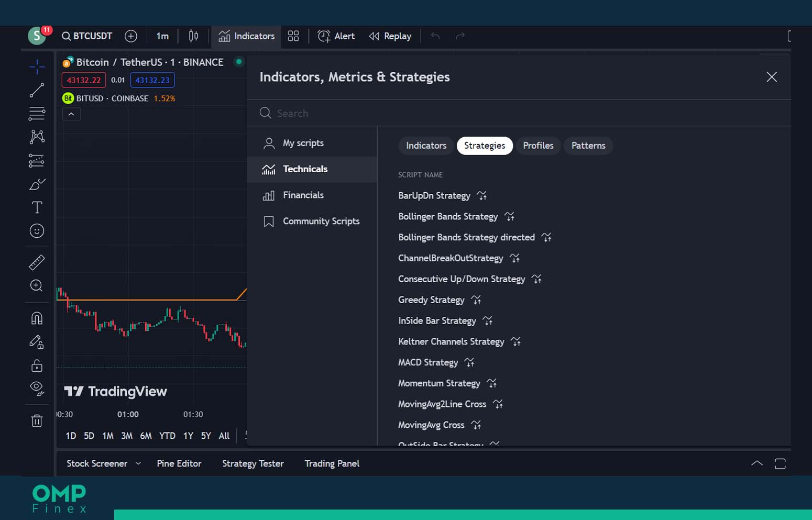The height and width of the screenshot is (520, 812).
Task: Open the 1m time interval menu
Action: click(162, 36)
